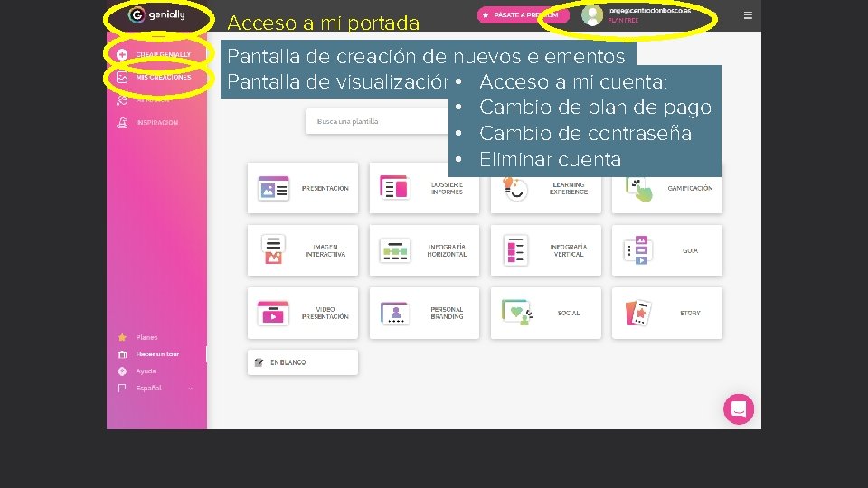Click the Learning Experience lightbulb icon
Viewport: 868px width, 488px height.
515,189
